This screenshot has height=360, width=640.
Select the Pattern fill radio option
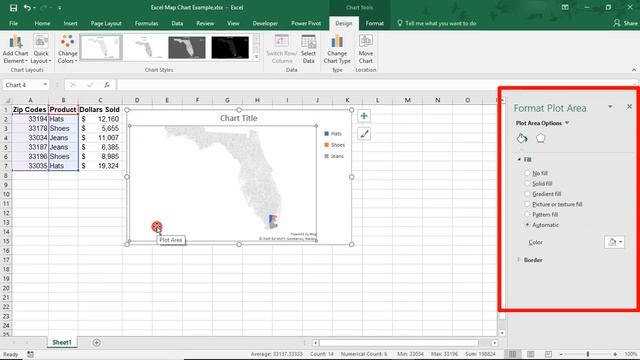coord(527,214)
